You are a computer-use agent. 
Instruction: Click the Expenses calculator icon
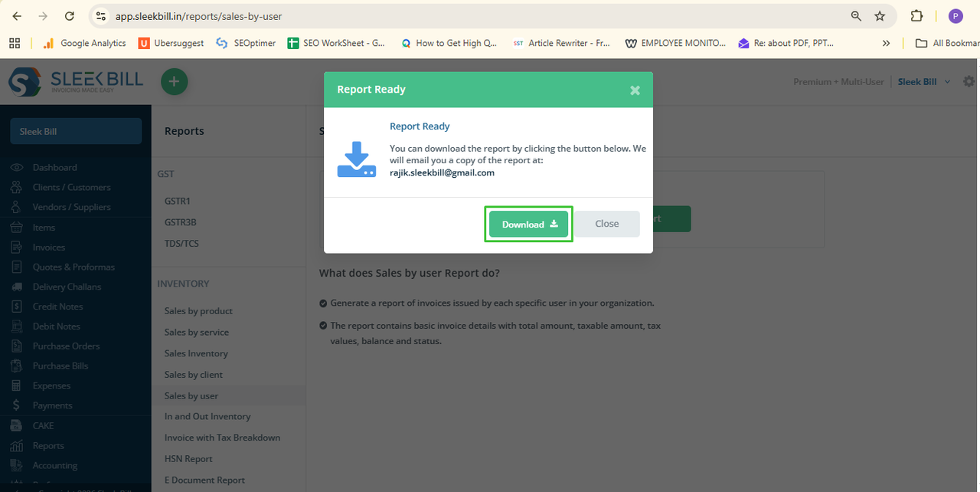[x=17, y=385]
